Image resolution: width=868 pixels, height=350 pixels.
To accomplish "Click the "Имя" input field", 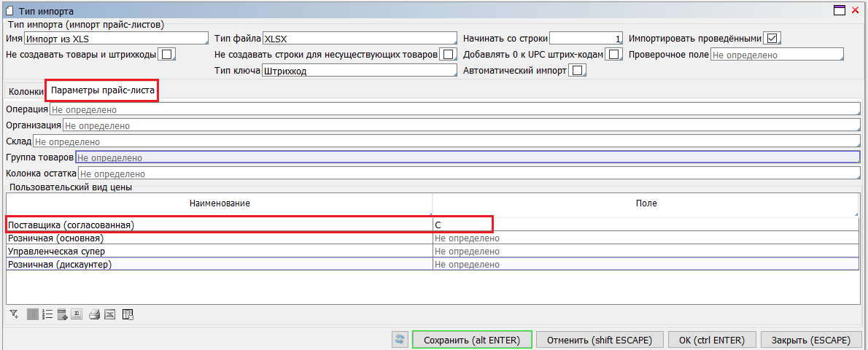I will coord(116,39).
